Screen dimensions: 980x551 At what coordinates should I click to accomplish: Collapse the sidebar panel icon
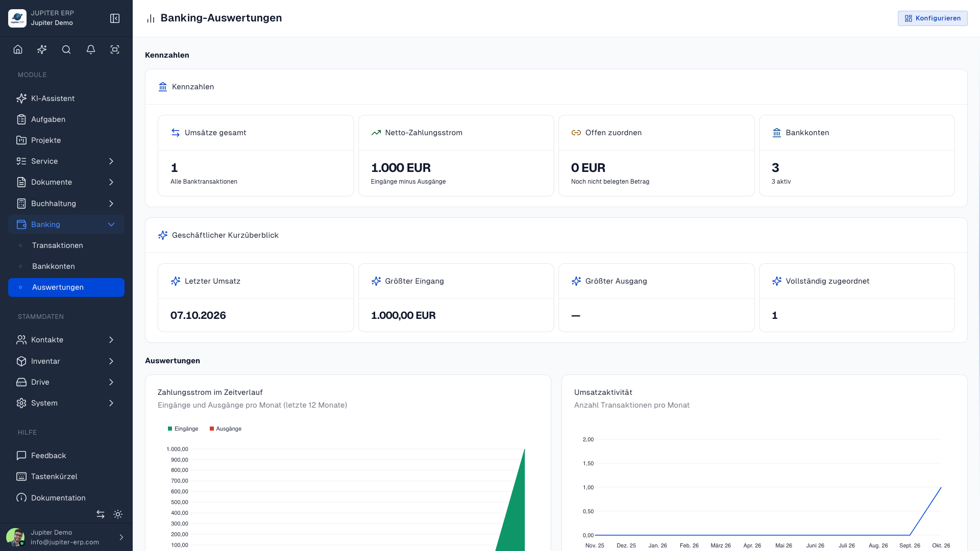tap(115, 18)
